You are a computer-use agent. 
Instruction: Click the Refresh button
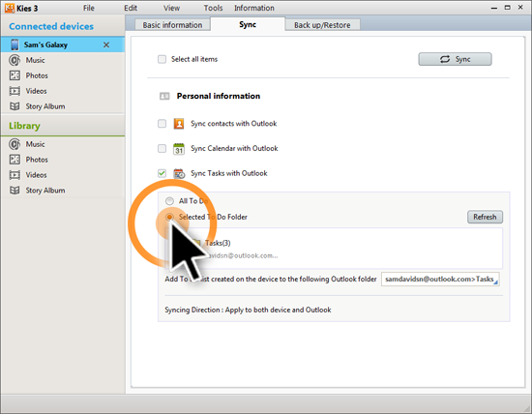point(485,217)
